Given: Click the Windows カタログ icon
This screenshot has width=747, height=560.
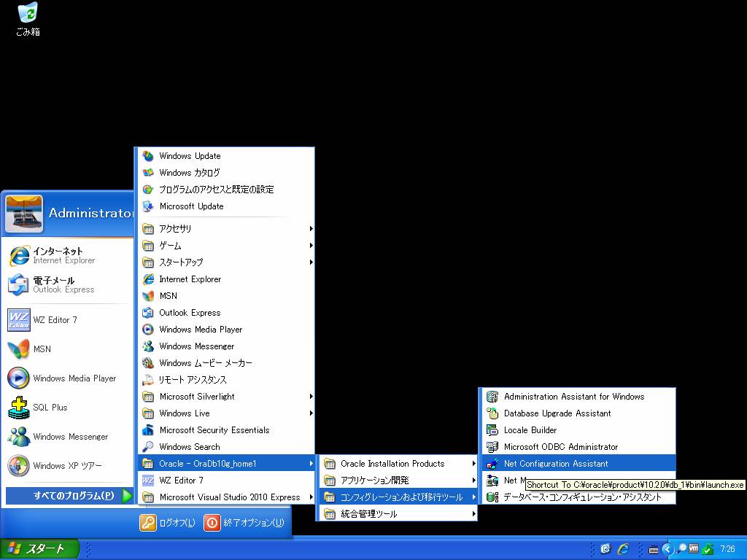Looking at the screenshot, I should coord(148,172).
